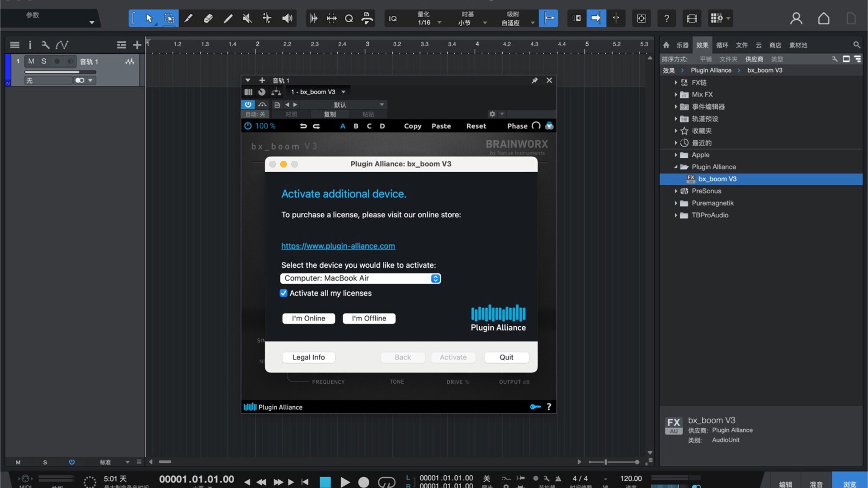The height and width of the screenshot is (488, 868).
Task: Click the transport play button
Action: [345, 482]
